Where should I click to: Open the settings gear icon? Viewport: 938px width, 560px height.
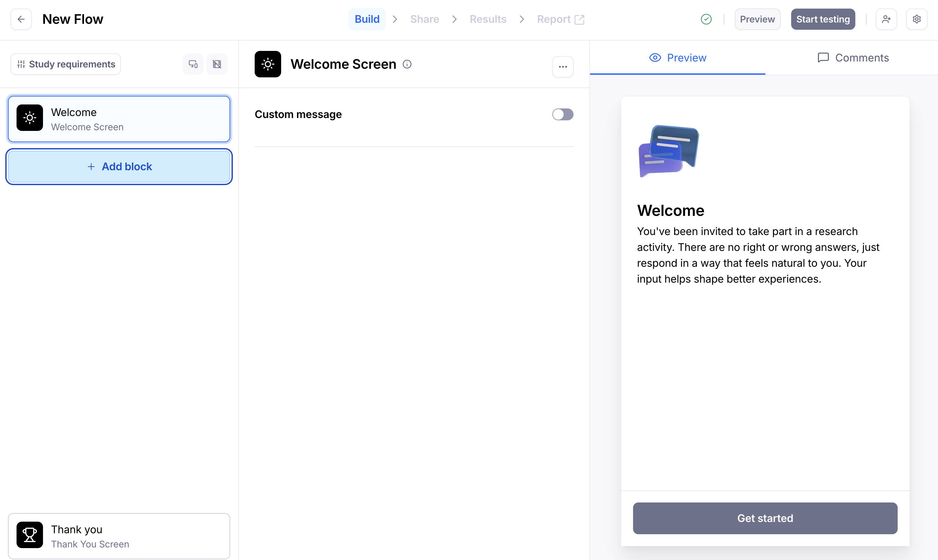pyautogui.click(x=917, y=19)
